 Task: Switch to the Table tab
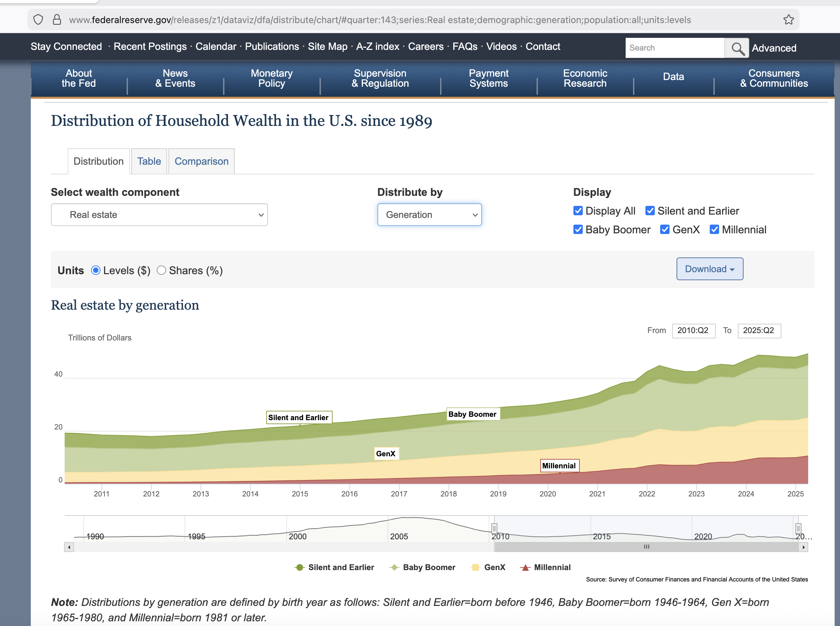tap(149, 161)
